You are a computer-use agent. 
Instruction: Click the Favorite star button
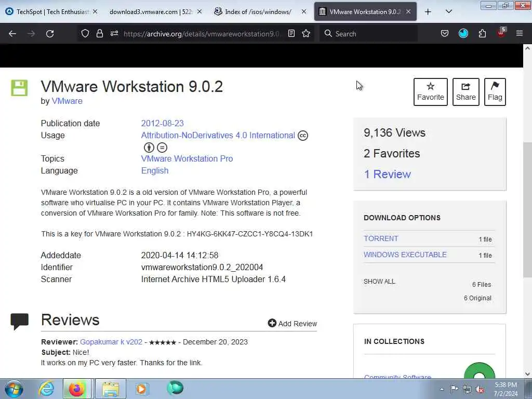pos(430,92)
